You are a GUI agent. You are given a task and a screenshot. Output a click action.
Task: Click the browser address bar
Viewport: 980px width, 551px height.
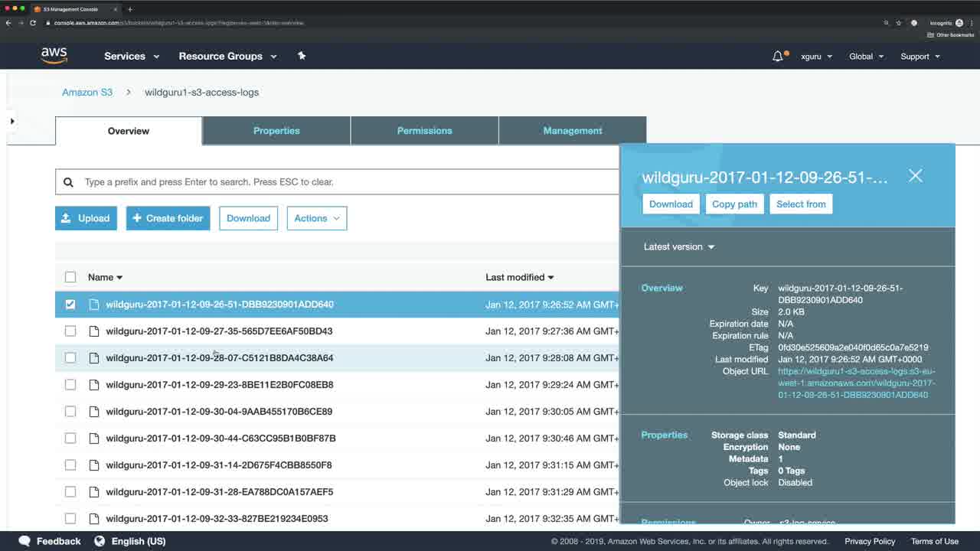point(459,23)
